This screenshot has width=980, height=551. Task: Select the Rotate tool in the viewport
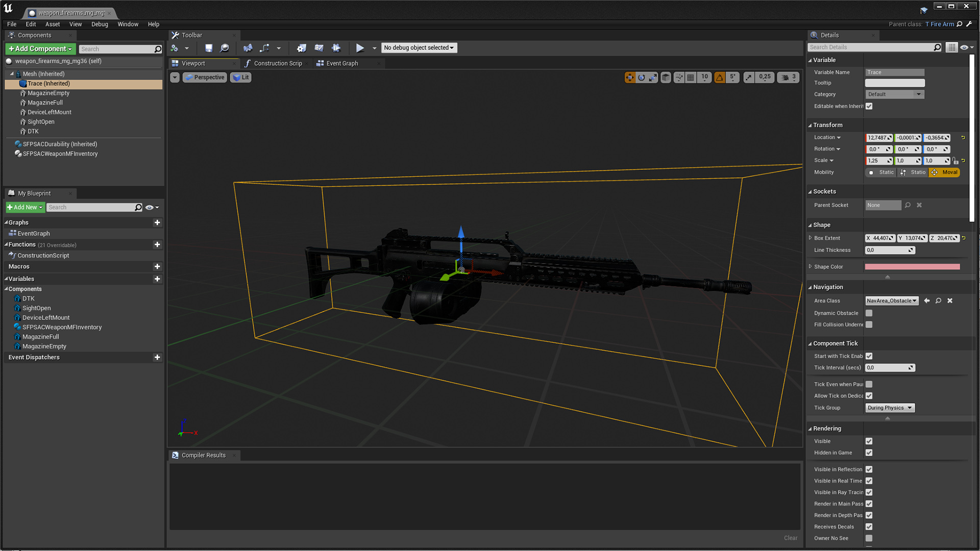tap(641, 77)
